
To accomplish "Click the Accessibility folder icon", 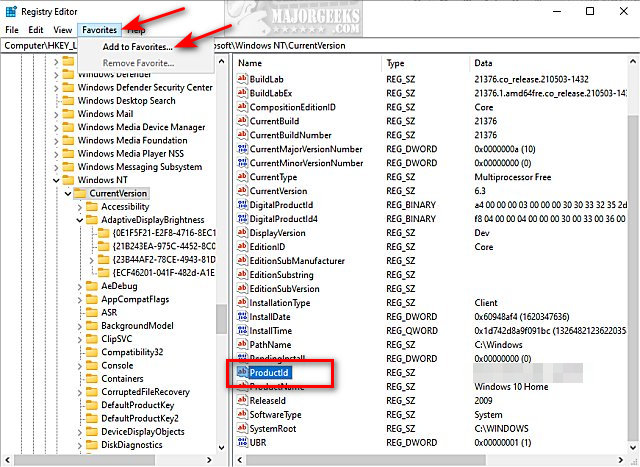I will pyautogui.click(x=92, y=207).
